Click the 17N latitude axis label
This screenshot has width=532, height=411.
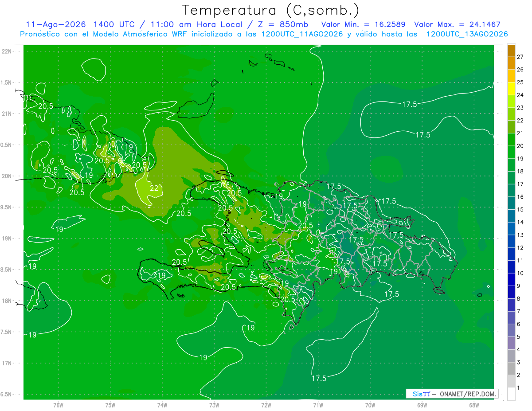point(7,363)
